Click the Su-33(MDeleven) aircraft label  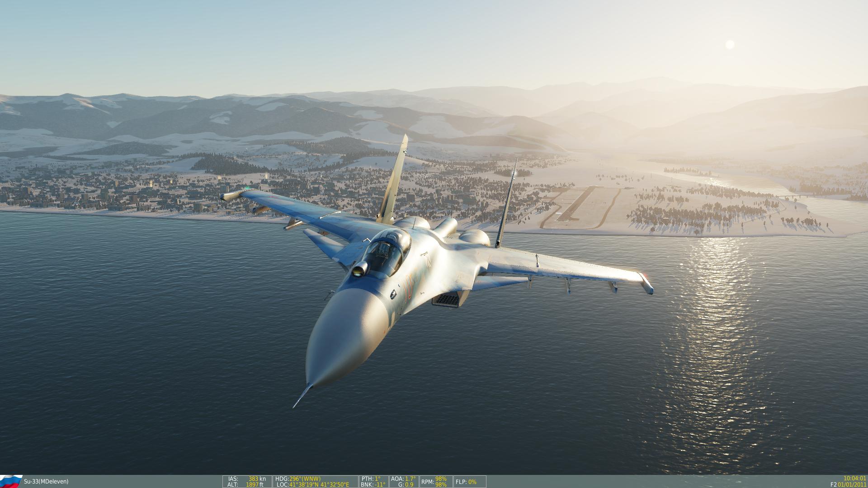click(x=46, y=482)
